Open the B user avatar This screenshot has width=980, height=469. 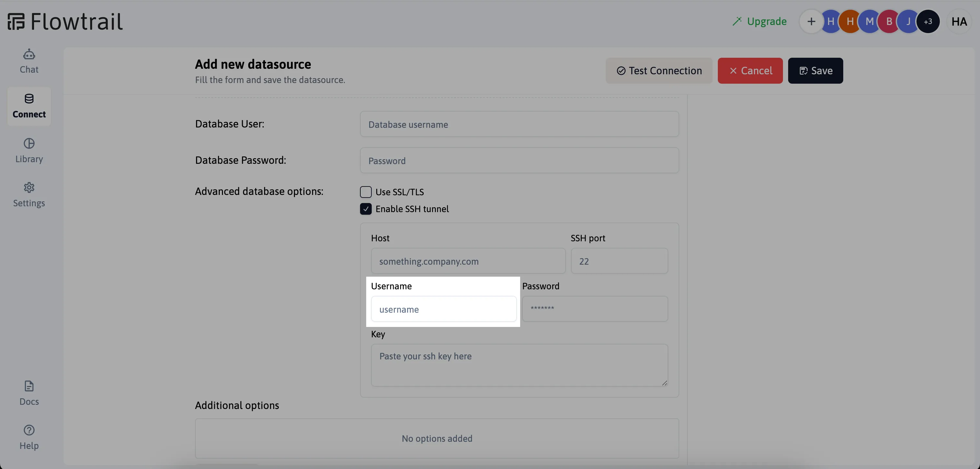[889, 21]
